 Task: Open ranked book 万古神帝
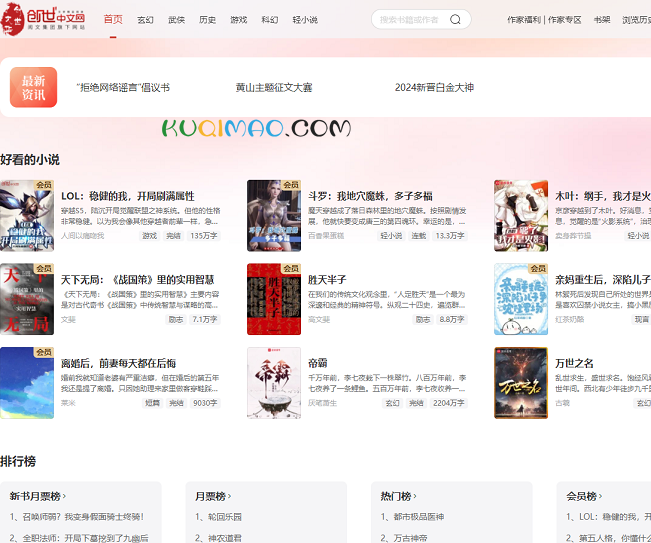coord(404,538)
